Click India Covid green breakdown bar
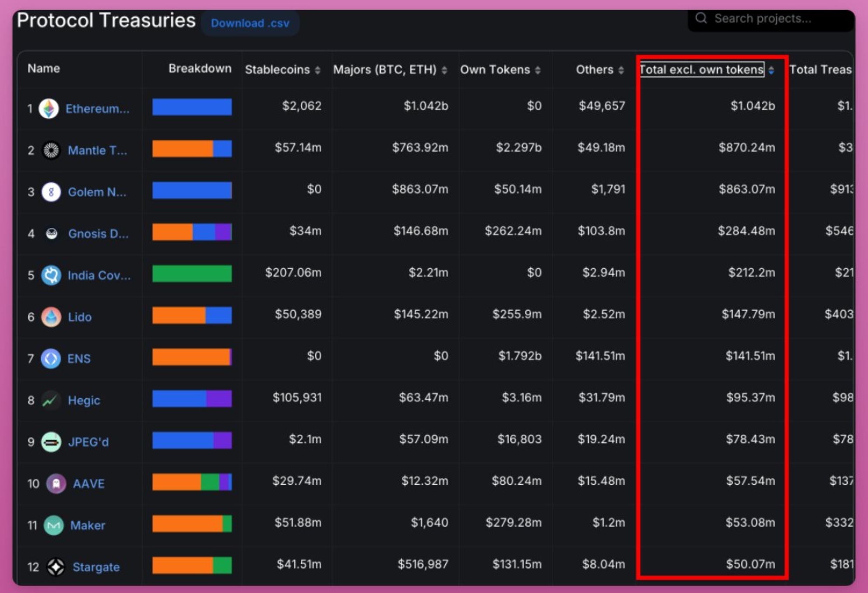This screenshot has height=593, width=868. coord(192,274)
